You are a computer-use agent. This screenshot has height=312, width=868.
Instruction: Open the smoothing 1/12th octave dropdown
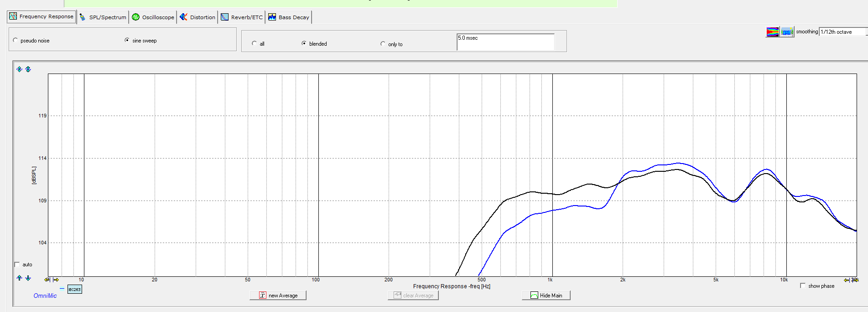(x=842, y=32)
